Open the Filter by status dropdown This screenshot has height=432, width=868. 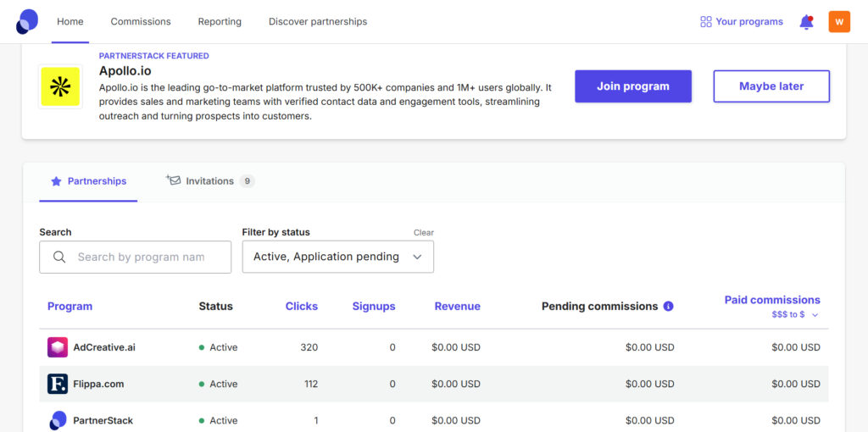337,257
